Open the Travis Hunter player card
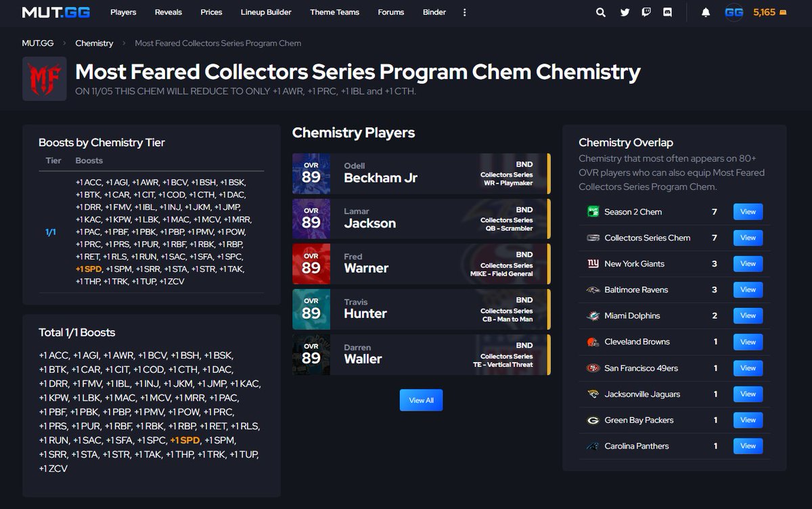Screen dimensions: 812x509 (421, 309)
